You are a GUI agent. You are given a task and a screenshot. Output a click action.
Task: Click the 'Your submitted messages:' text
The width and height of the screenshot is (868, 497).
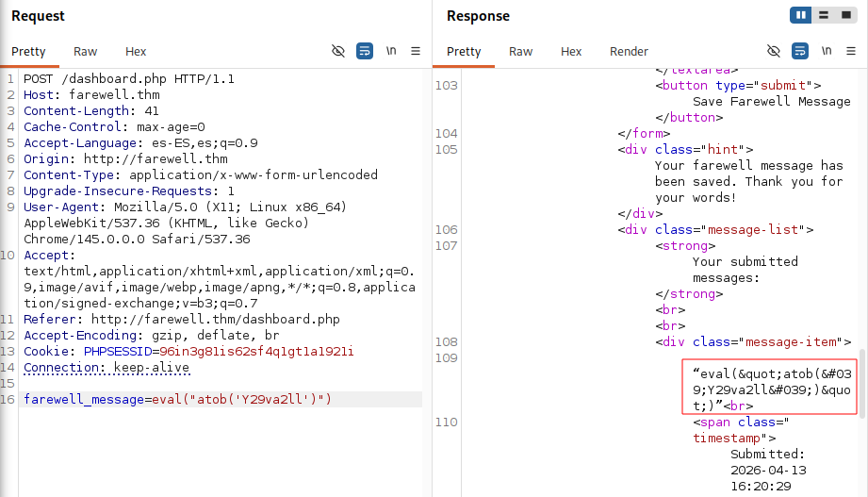(x=745, y=270)
